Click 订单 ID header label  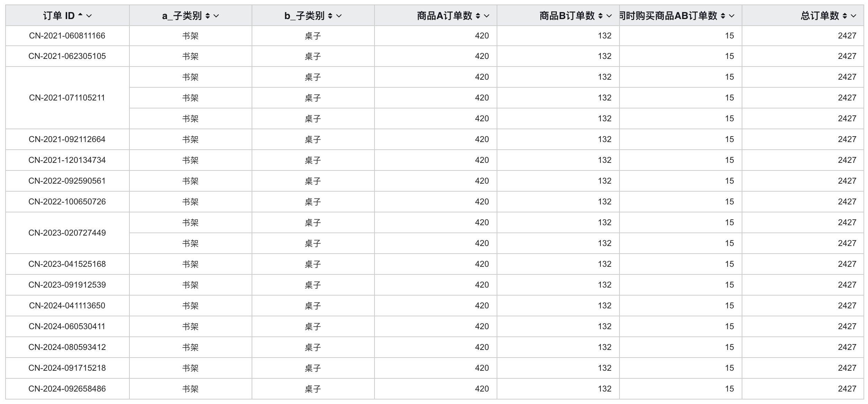click(59, 16)
